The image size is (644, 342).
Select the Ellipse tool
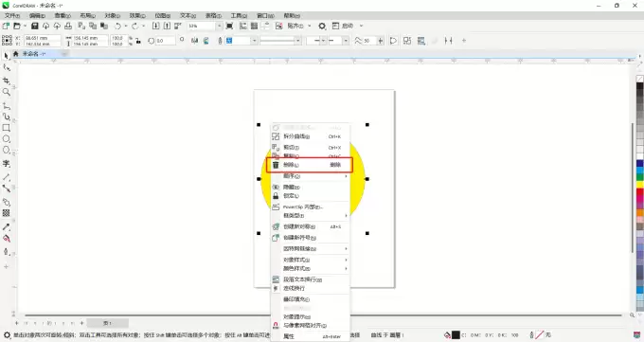pos(7,139)
